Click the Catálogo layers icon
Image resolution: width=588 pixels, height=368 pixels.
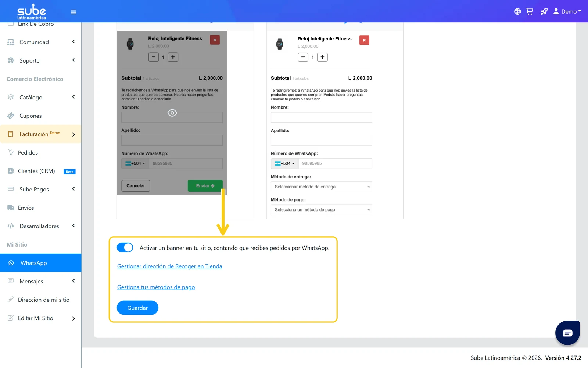(x=11, y=97)
